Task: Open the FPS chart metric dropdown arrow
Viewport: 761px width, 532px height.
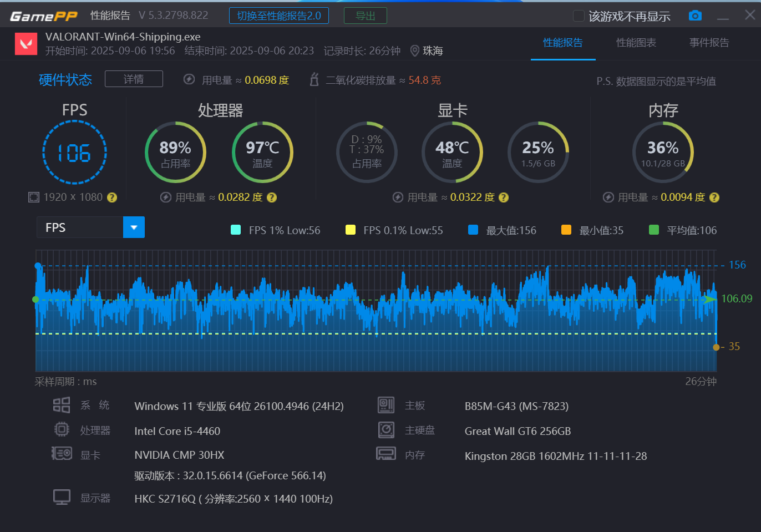Action: click(x=134, y=227)
